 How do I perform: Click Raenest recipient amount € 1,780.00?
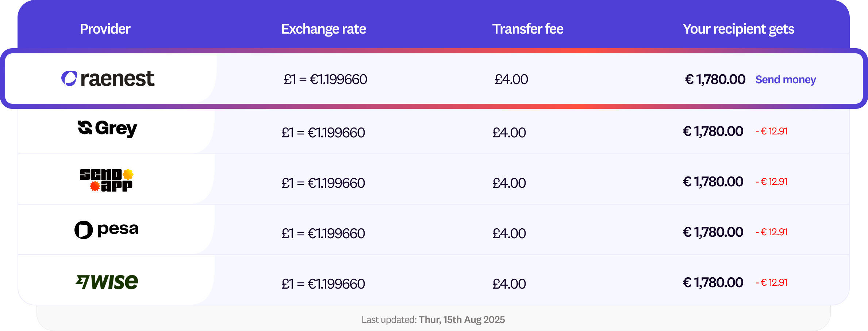click(x=715, y=79)
